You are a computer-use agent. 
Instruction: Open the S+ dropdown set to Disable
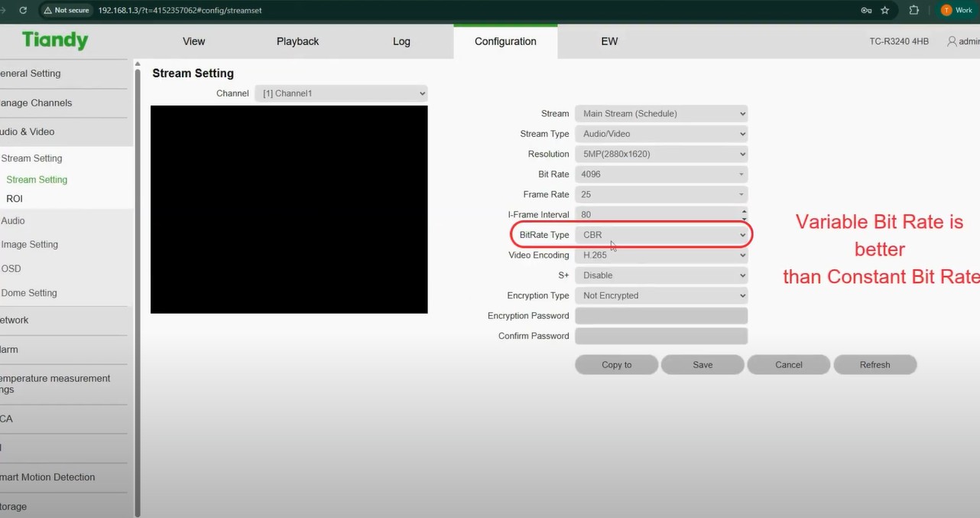660,275
